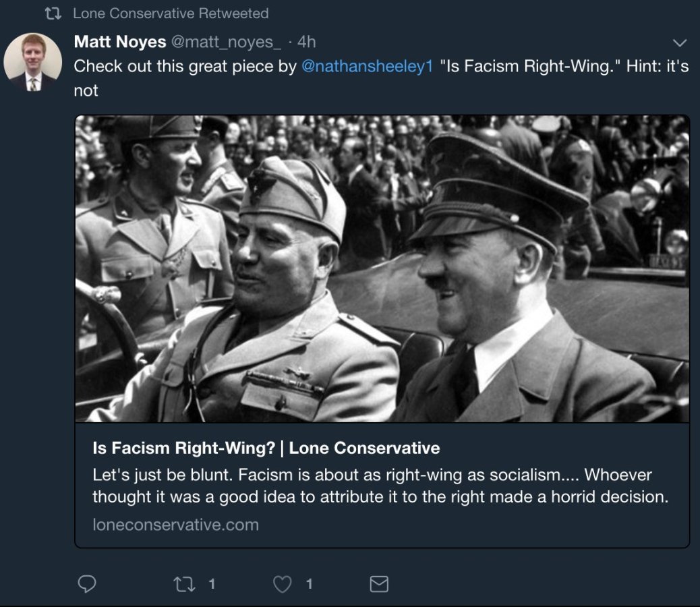Click the retweet count number
The width and height of the screenshot is (700, 607).
tap(212, 584)
